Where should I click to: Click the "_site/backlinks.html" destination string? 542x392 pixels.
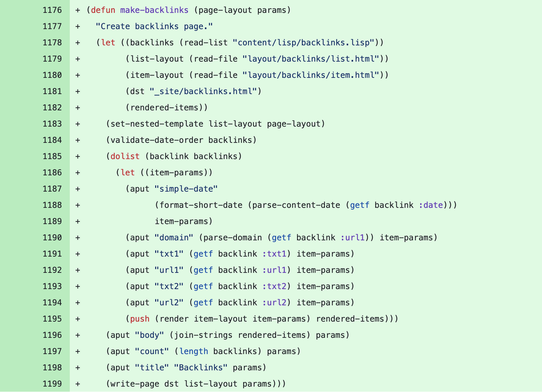tap(203, 91)
